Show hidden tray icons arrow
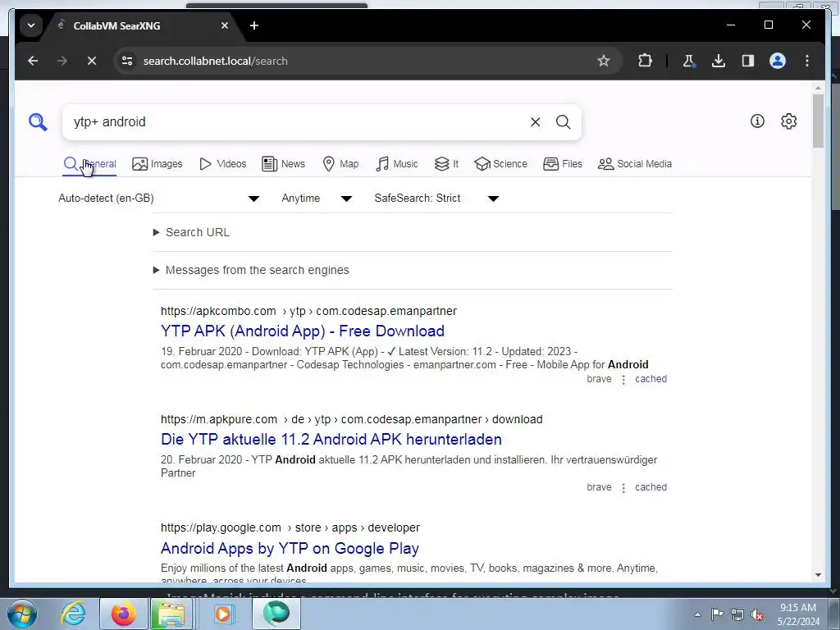This screenshot has width=840, height=630. tap(697, 614)
